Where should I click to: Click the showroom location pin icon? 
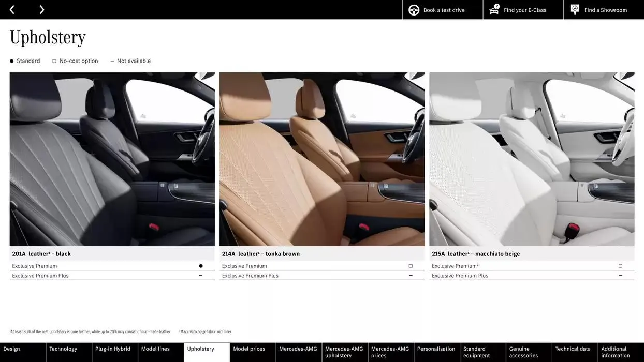tap(575, 9)
